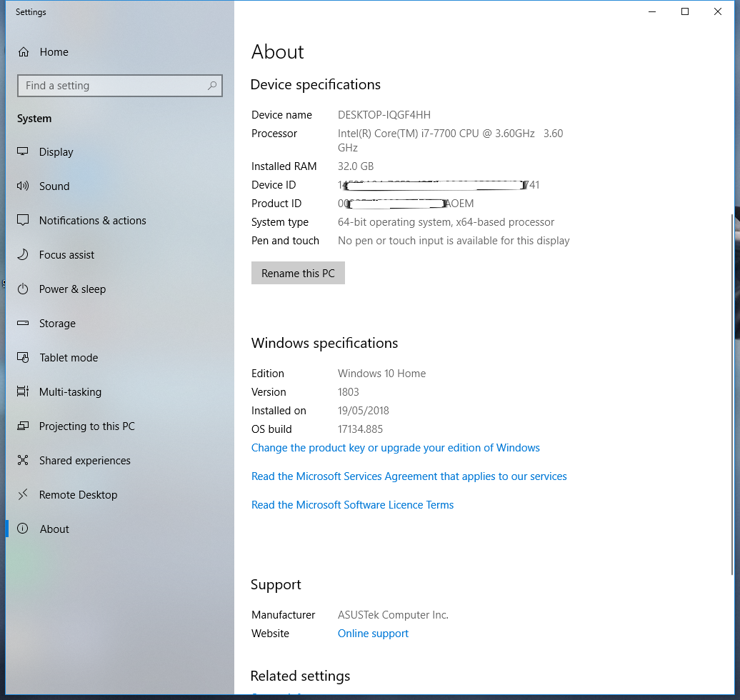Click the OS build value 17134.885
Screen dimensions: 740x700
tap(360, 429)
